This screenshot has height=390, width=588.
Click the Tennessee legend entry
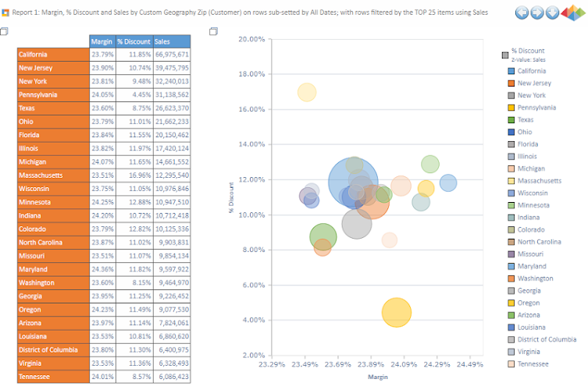[528, 364]
